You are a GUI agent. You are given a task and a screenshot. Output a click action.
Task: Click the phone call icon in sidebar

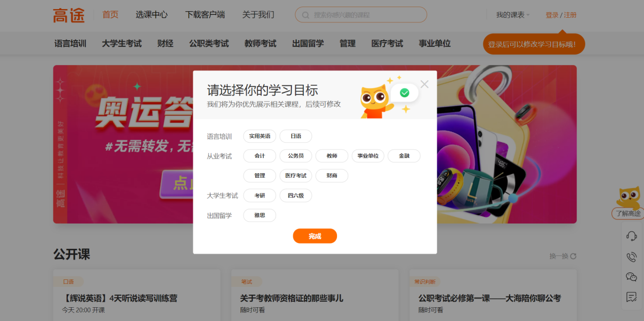coord(631,256)
